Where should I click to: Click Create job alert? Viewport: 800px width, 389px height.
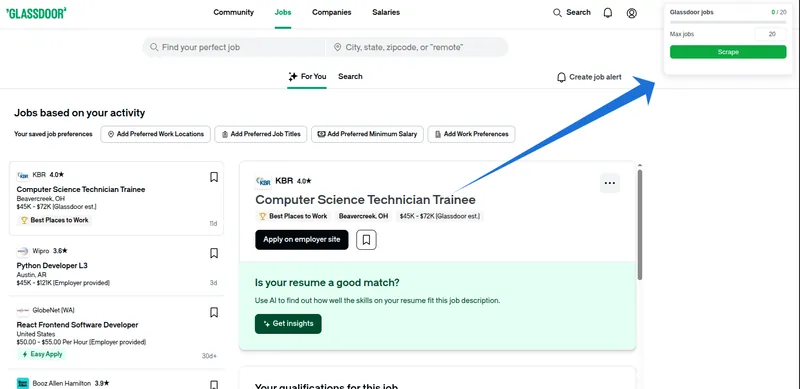pos(589,77)
